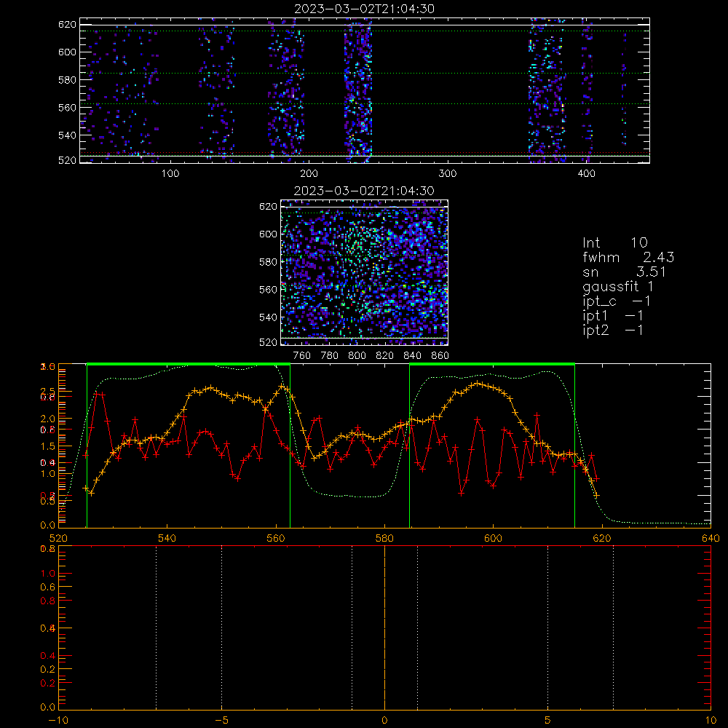Screen dimensions: 728x728
Task: Click the green vertical marker near 584
Action: [409, 446]
